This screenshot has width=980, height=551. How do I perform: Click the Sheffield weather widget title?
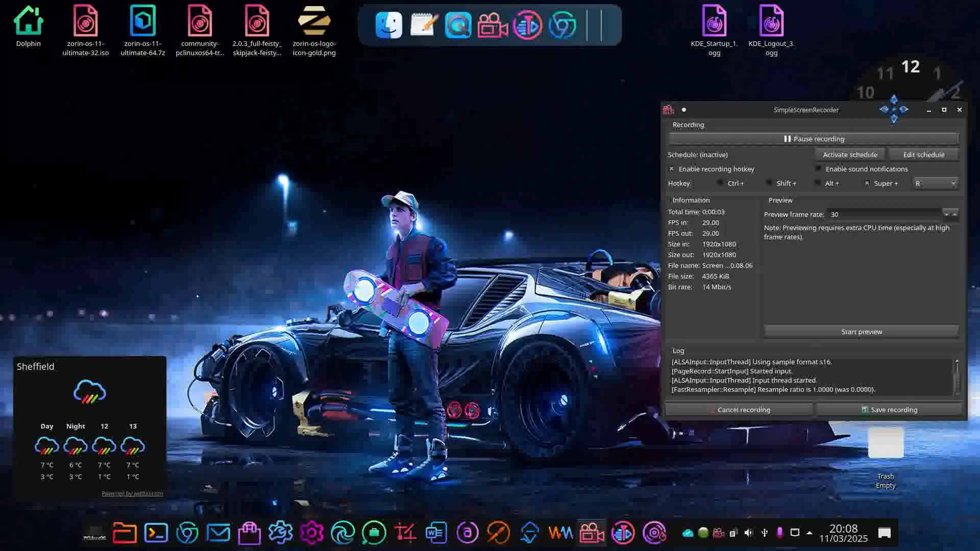[x=35, y=366]
